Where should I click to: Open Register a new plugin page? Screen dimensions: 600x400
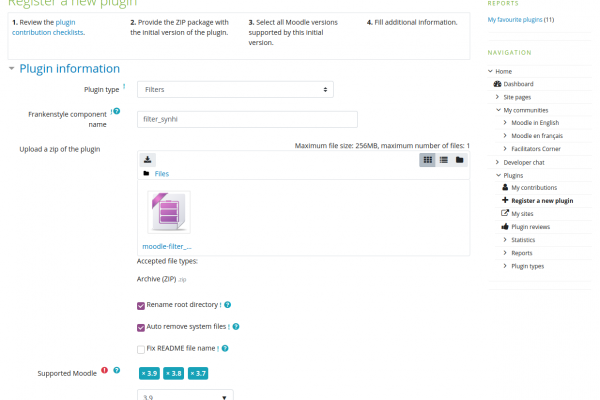pyautogui.click(x=542, y=201)
